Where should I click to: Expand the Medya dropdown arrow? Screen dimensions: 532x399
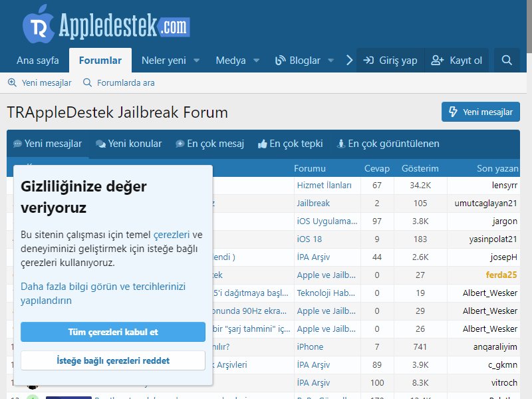pyautogui.click(x=257, y=61)
